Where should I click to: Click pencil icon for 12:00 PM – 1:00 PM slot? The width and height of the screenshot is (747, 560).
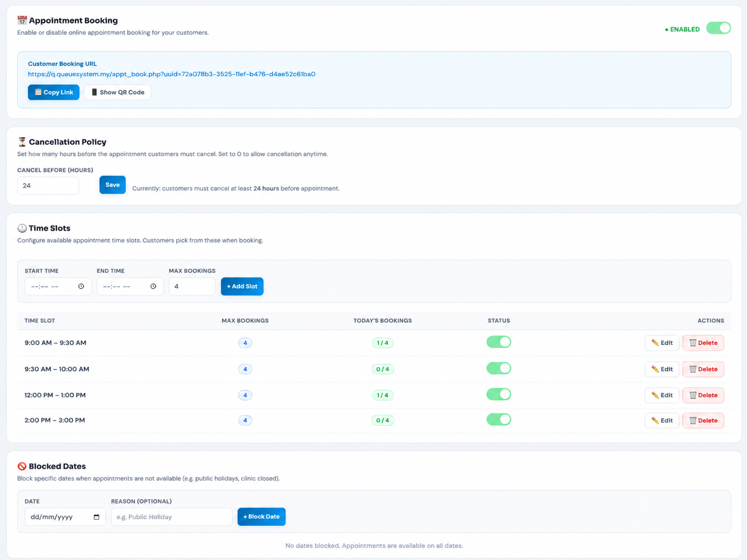pos(655,395)
